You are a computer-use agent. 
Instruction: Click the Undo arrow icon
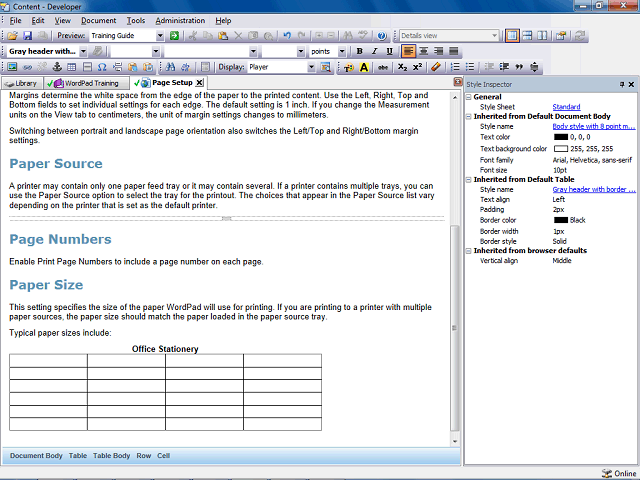(x=287, y=36)
